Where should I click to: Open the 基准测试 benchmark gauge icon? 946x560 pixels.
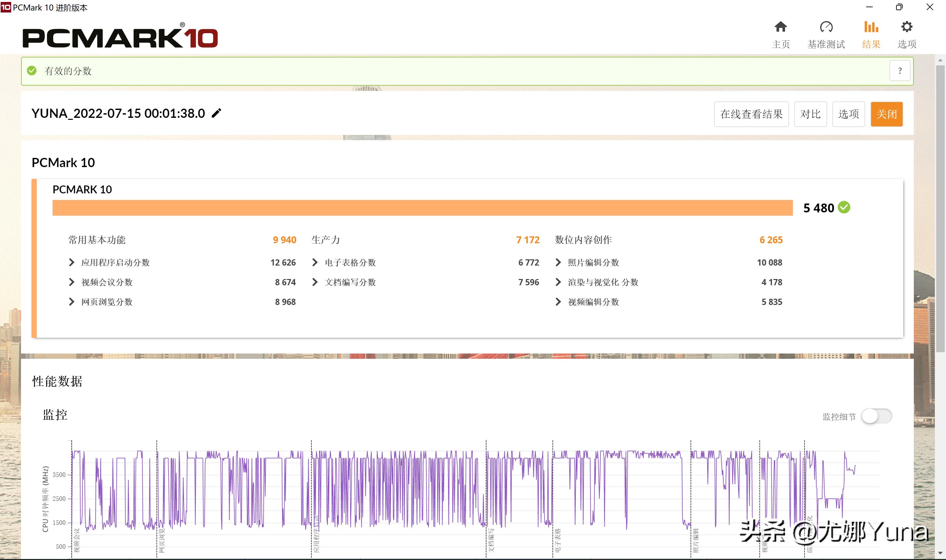[826, 28]
